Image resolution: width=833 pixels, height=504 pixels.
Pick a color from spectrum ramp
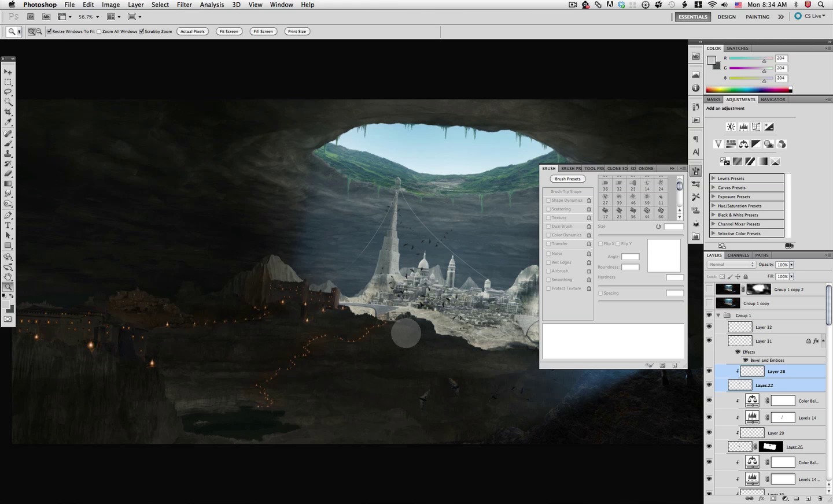click(x=749, y=90)
